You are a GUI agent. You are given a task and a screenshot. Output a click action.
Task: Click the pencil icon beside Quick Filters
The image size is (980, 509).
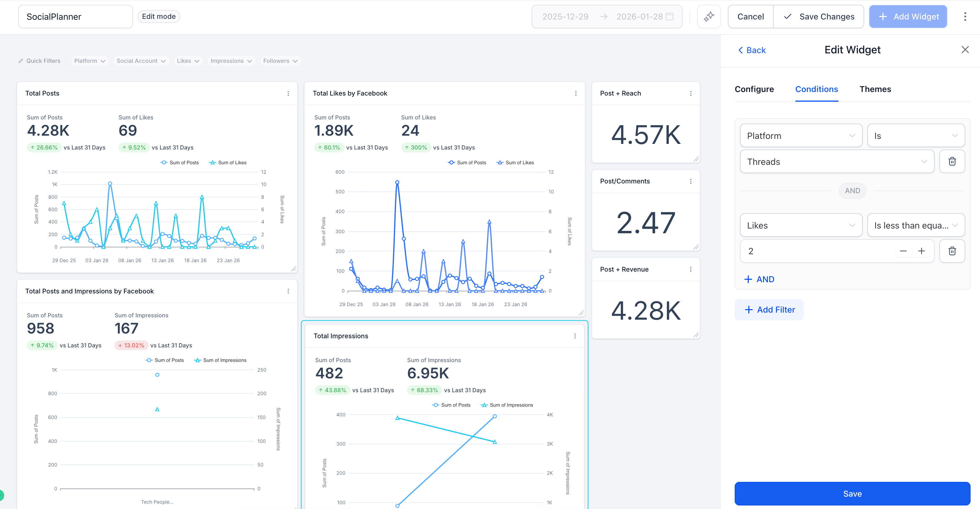click(21, 61)
